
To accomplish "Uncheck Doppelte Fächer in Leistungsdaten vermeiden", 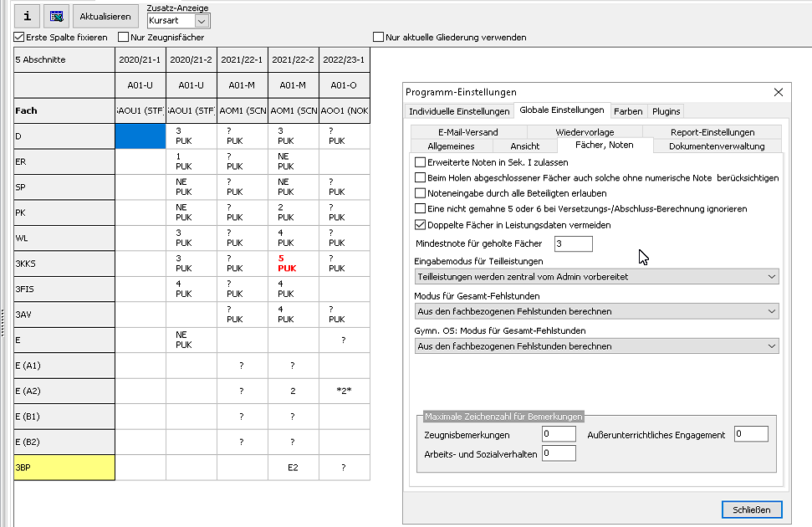I will (420, 225).
